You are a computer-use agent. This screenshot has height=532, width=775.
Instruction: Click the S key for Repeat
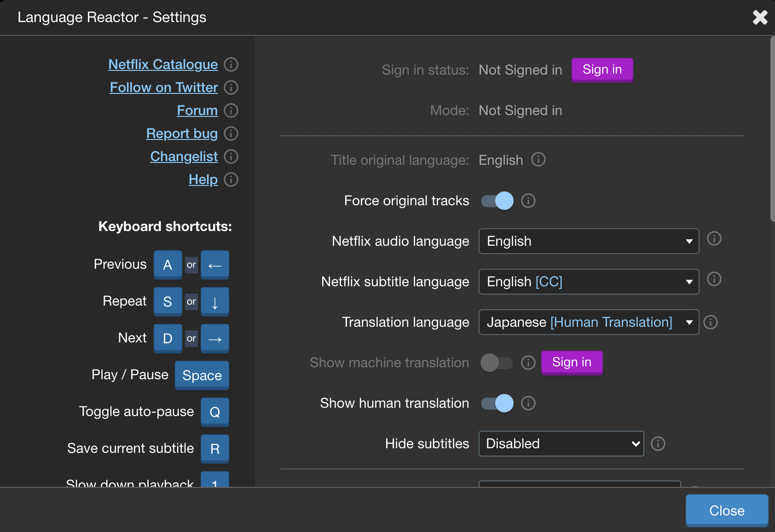point(168,301)
